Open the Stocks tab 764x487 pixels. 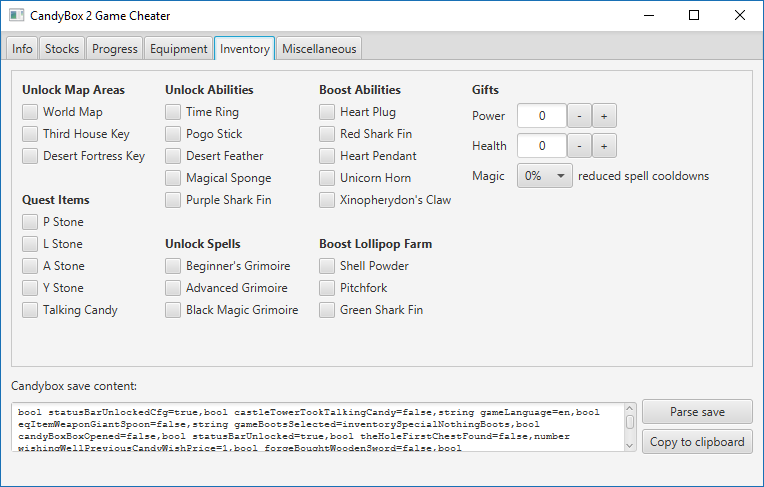pos(62,49)
